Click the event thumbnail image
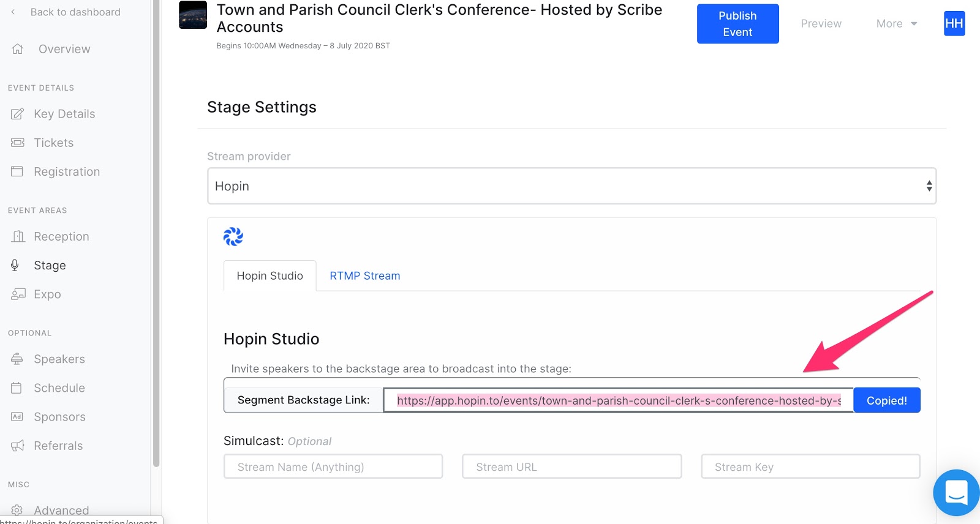The width and height of the screenshot is (980, 524). pyautogui.click(x=193, y=15)
